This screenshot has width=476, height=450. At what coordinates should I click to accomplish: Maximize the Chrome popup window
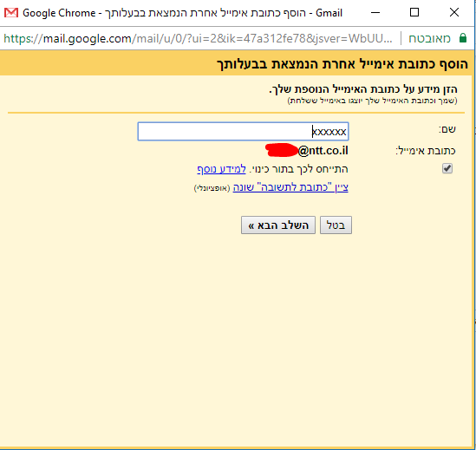tap(414, 13)
